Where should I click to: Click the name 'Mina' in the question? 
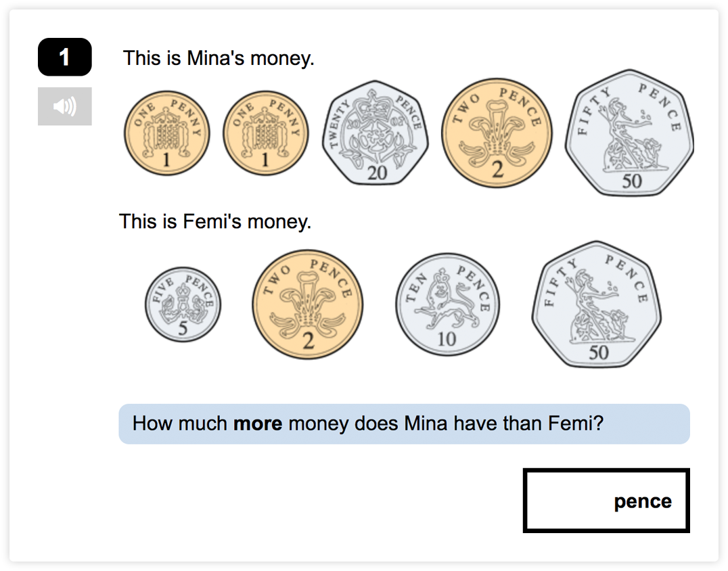(x=426, y=424)
